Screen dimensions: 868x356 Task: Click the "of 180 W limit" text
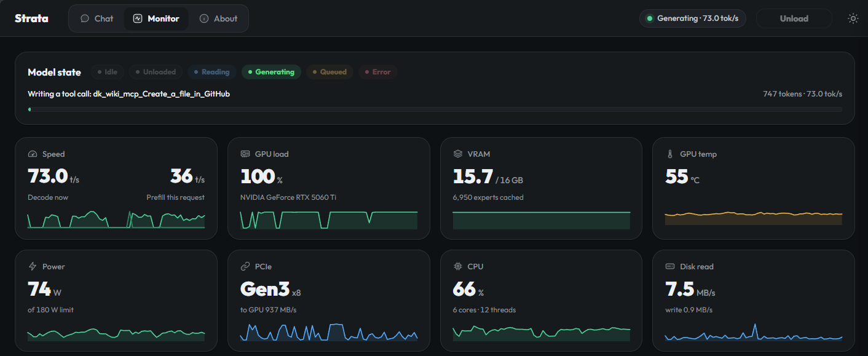50,310
